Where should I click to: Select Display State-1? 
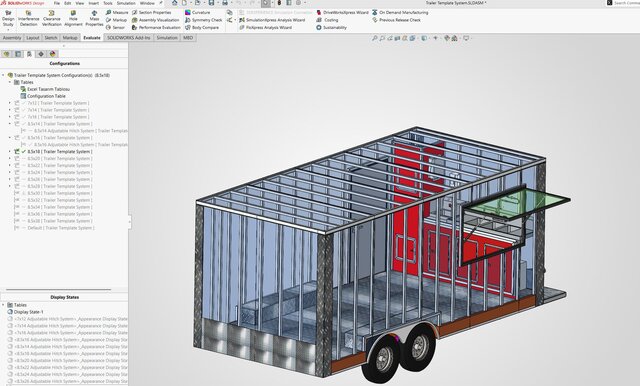[x=25, y=312]
